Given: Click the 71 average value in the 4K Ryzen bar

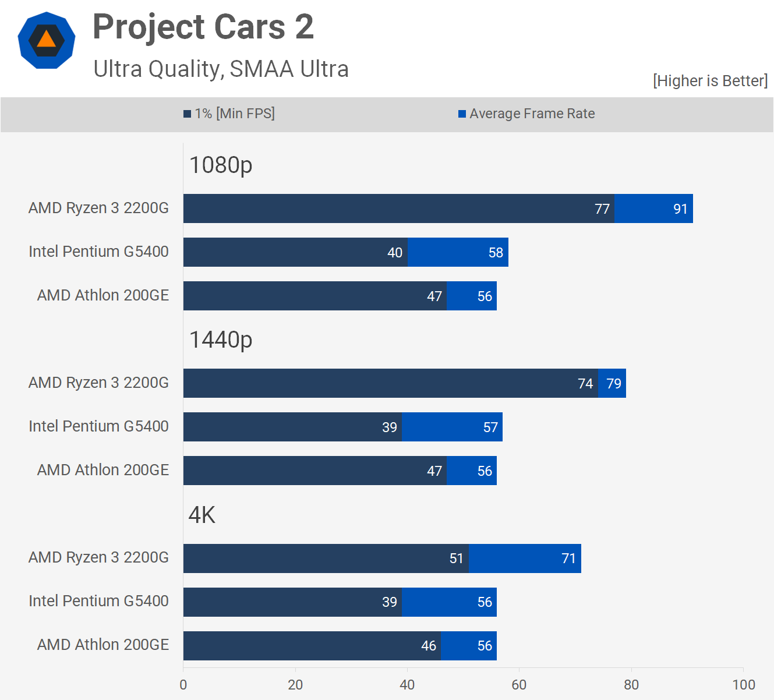Looking at the screenshot, I should point(568,558).
